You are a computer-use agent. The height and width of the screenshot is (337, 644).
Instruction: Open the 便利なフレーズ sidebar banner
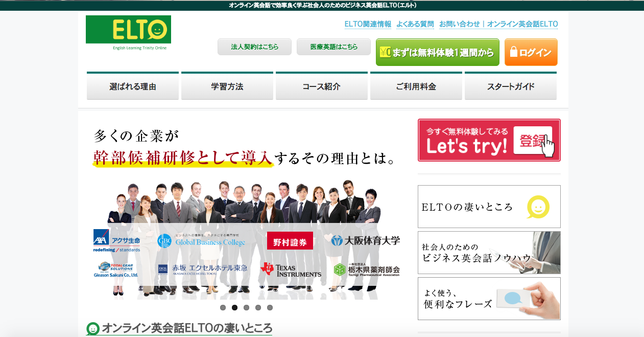[489, 299]
